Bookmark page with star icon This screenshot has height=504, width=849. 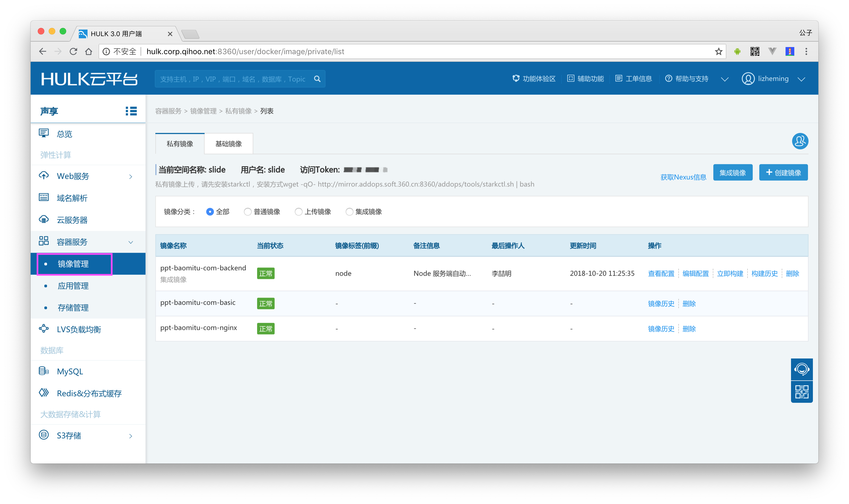click(x=718, y=52)
